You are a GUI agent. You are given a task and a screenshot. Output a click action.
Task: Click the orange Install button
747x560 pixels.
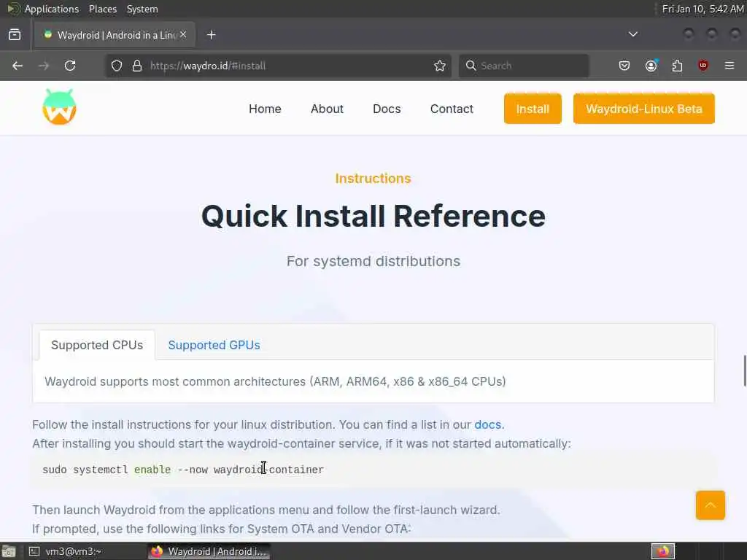[x=533, y=109]
